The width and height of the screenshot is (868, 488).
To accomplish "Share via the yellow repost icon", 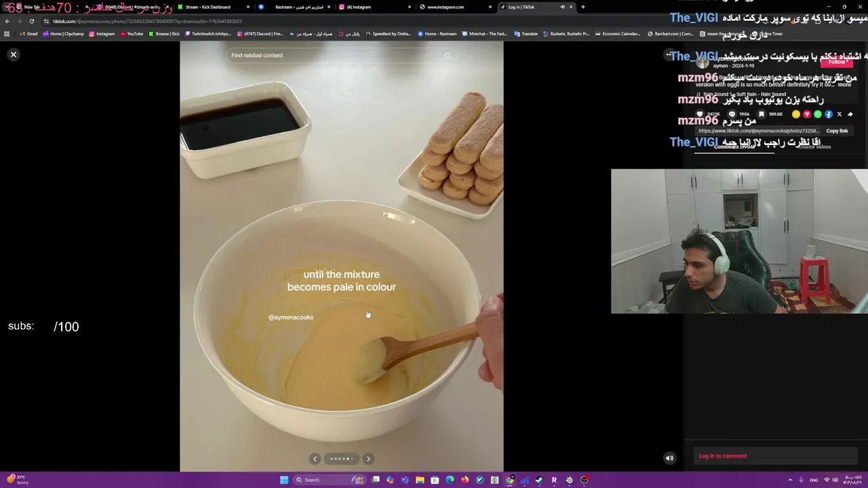I will click(x=796, y=115).
